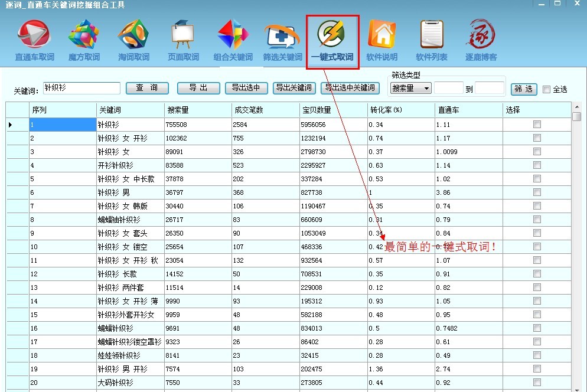Click 导出选中关键词 button
This screenshot has width=587, height=392.
point(350,88)
